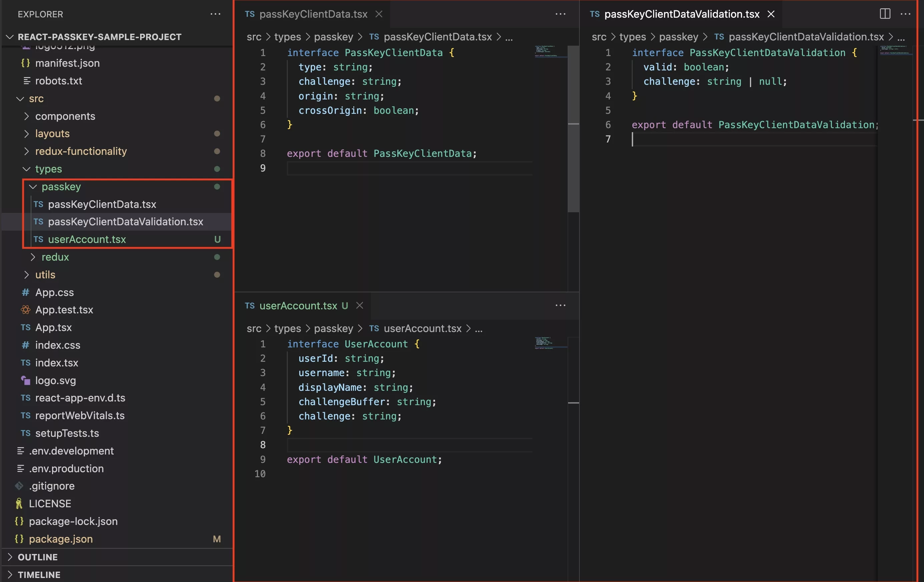Click TS icon beside userAccount.tsx in explorer
Viewport: 924px width, 582px height.
coord(38,240)
